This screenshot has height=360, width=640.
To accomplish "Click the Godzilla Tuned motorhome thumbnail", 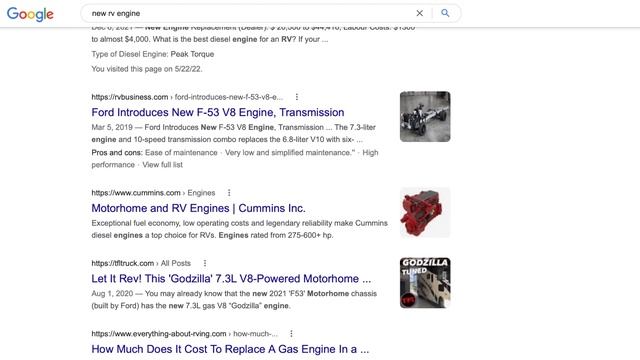I will pyautogui.click(x=425, y=283).
